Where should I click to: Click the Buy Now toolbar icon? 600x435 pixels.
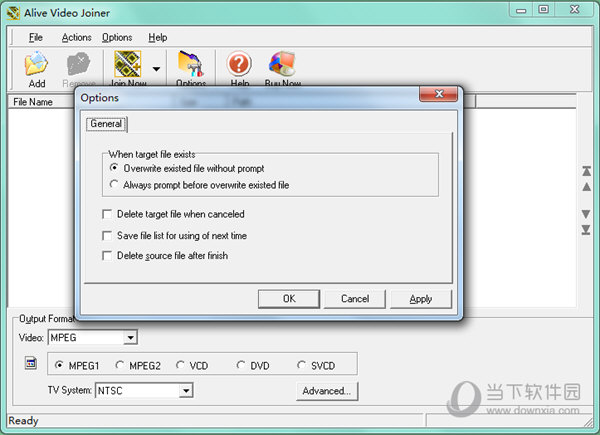[x=282, y=64]
